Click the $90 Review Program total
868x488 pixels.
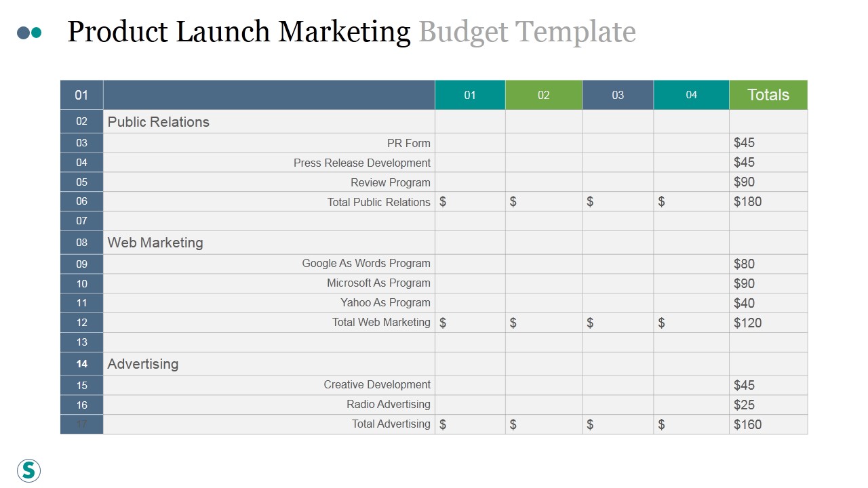point(744,182)
